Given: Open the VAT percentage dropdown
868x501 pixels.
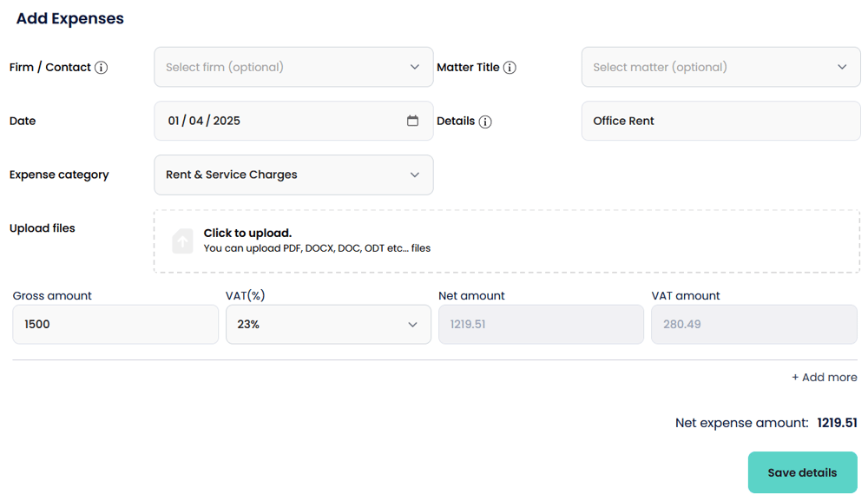Looking at the screenshot, I should pyautogui.click(x=328, y=324).
